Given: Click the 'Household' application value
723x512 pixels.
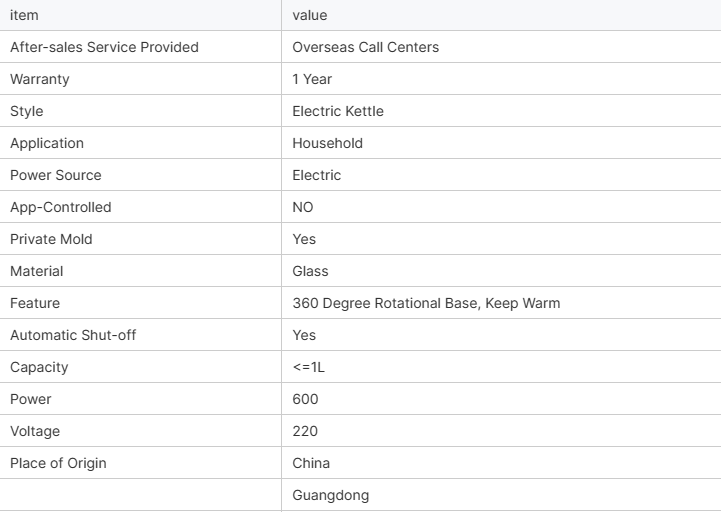Looking at the screenshot, I should click(x=327, y=143).
